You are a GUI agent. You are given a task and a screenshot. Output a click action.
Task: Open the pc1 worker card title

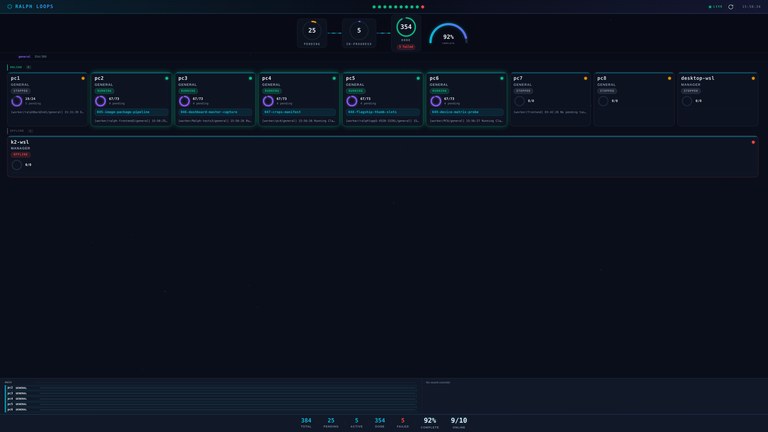coord(16,78)
